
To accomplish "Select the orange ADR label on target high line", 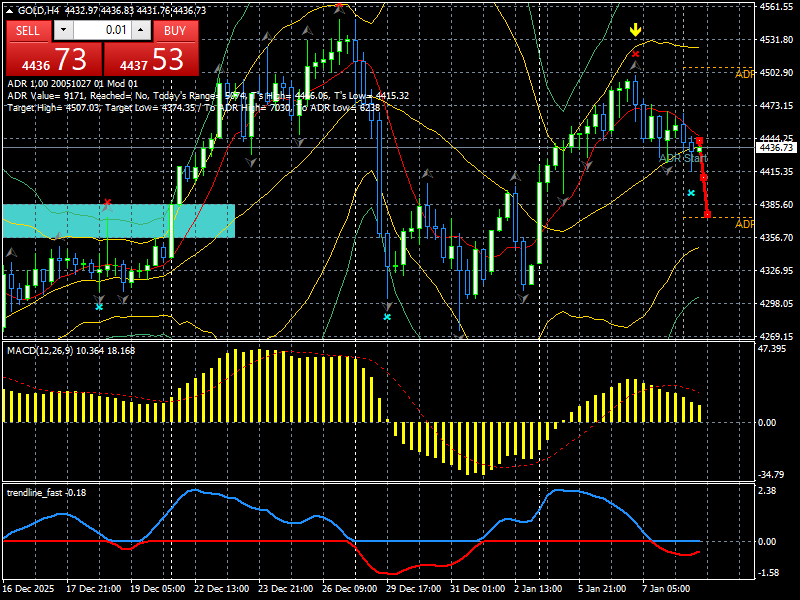I will point(744,74).
